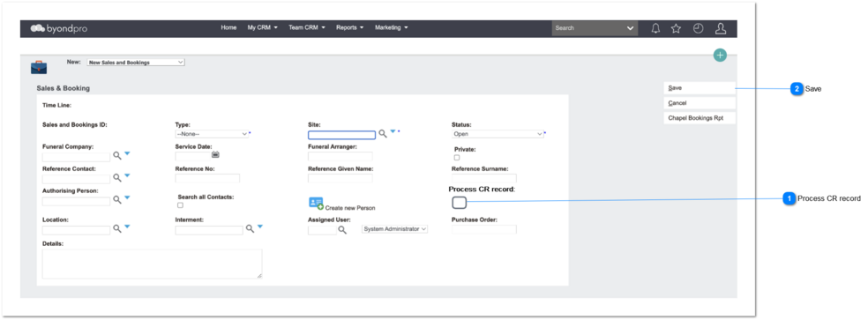Open the Reports menu
Viewport: 868px width, 320px height.
(350, 27)
